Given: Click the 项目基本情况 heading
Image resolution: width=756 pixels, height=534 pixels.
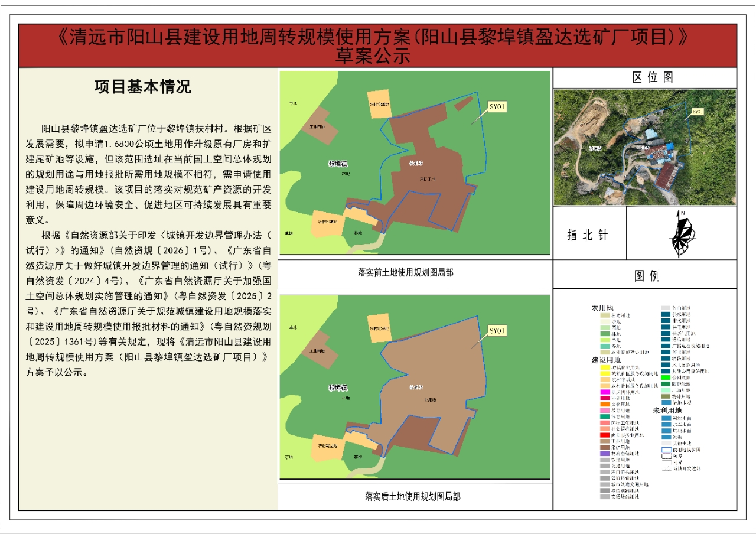Looking at the screenshot, I should click(143, 87).
